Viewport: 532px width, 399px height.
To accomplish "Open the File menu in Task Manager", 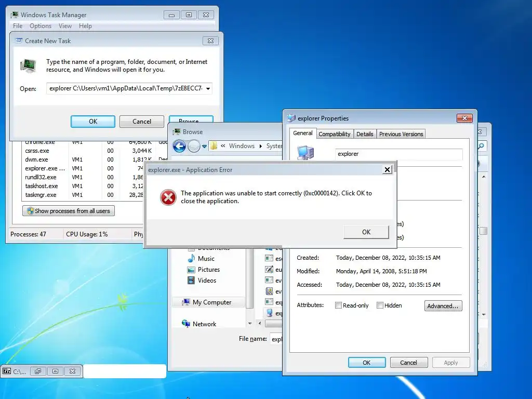I will (18, 26).
